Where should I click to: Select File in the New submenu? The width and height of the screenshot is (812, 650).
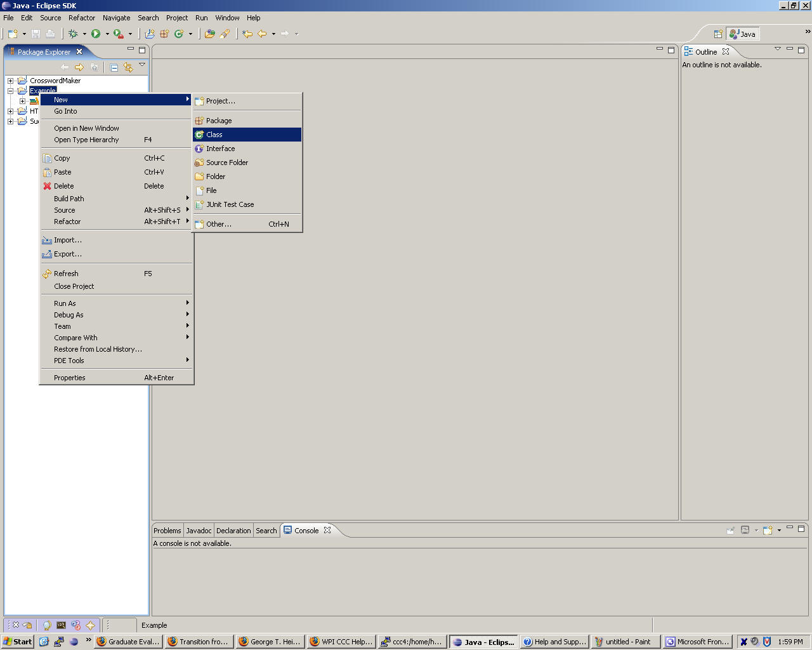(x=247, y=190)
